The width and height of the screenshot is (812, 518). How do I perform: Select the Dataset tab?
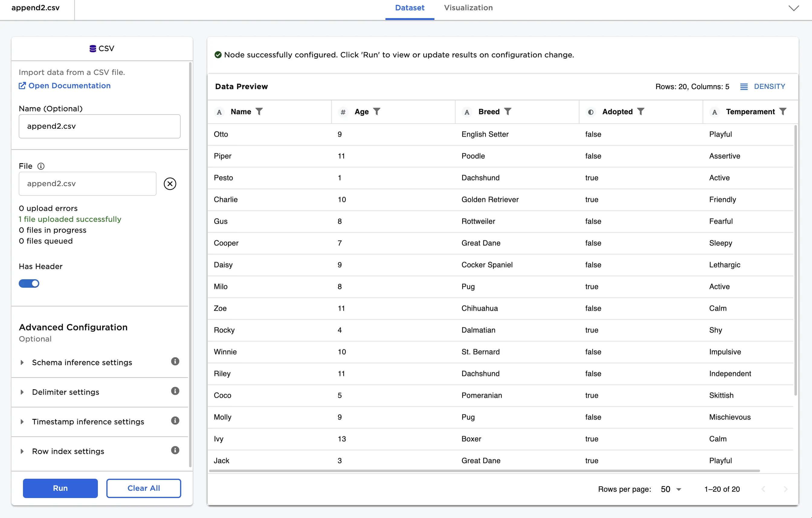(x=409, y=8)
